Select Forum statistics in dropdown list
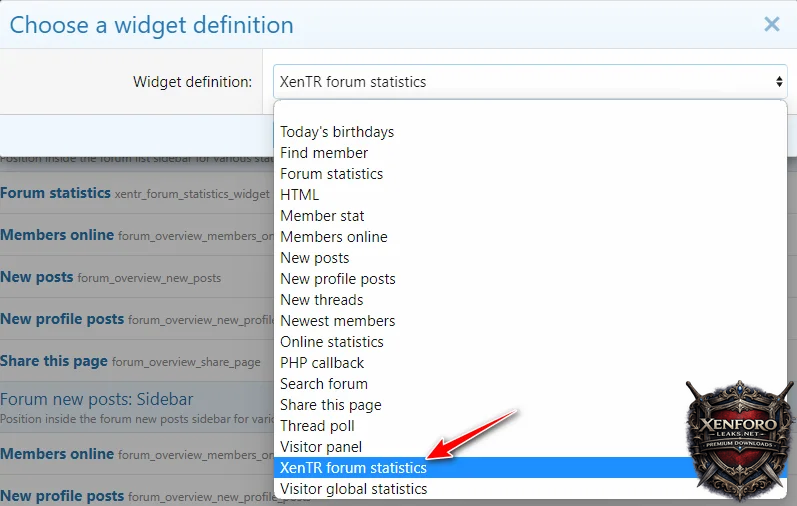 point(331,174)
